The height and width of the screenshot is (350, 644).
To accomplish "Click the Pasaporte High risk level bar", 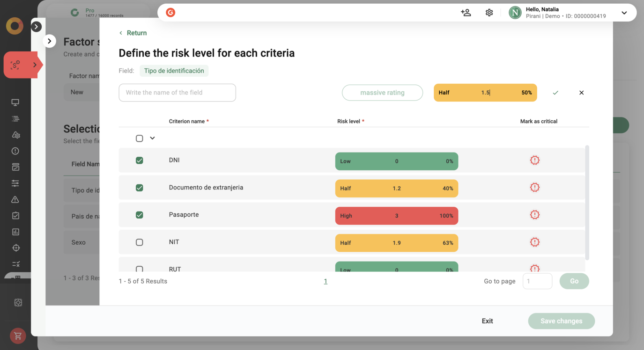I will 397,216.
